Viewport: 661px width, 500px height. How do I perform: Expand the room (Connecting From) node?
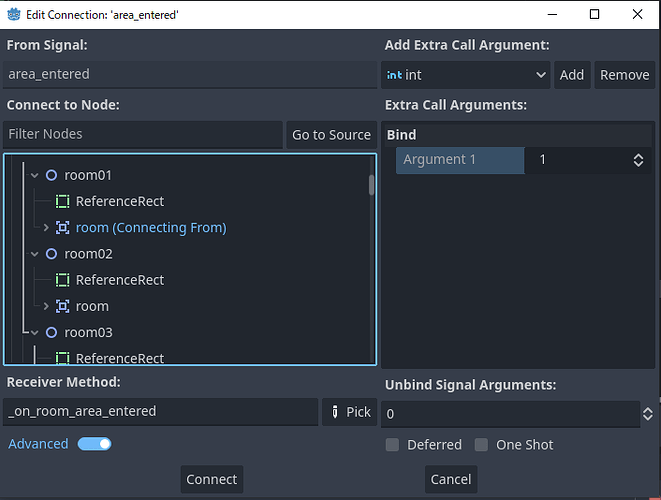pyautogui.click(x=46, y=228)
